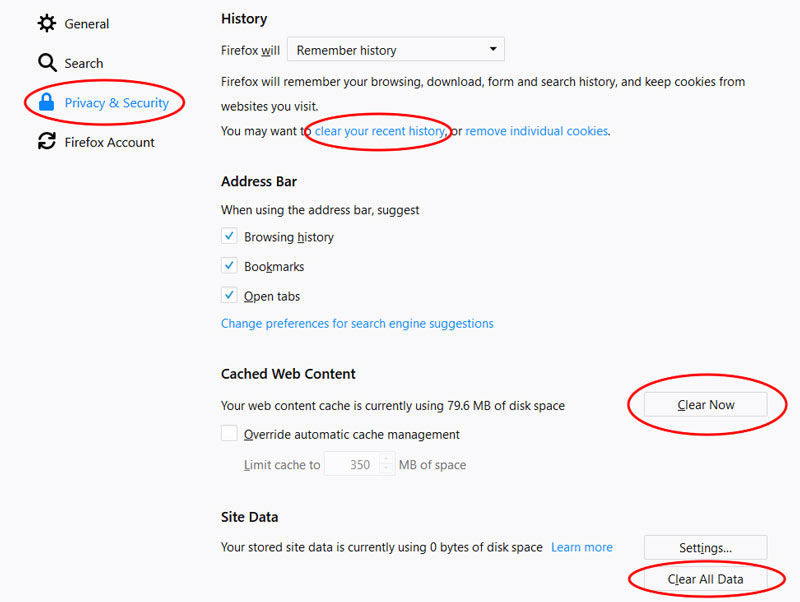800x602 pixels.
Task: Open Site Data Settings button
Action: (x=706, y=547)
